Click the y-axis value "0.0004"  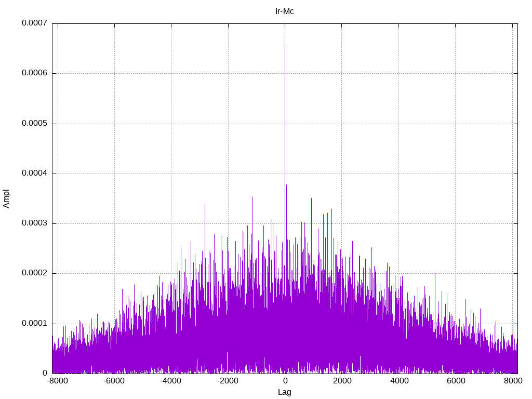tap(34, 173)
